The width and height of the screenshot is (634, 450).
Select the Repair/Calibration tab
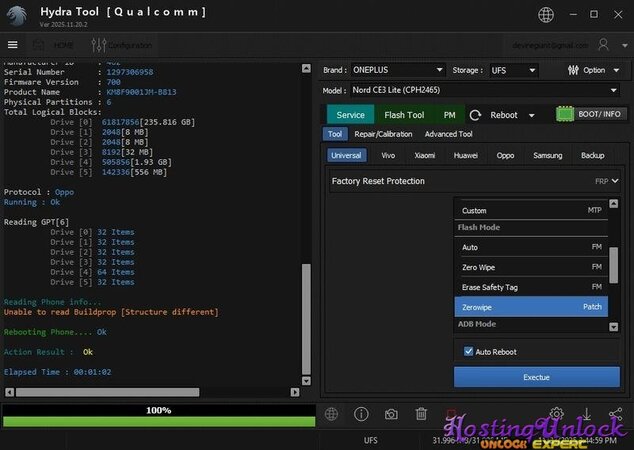[384, 134]
